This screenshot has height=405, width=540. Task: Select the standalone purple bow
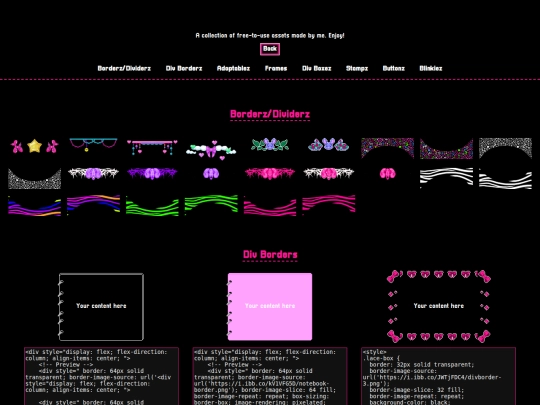click(x=211, y=173)
